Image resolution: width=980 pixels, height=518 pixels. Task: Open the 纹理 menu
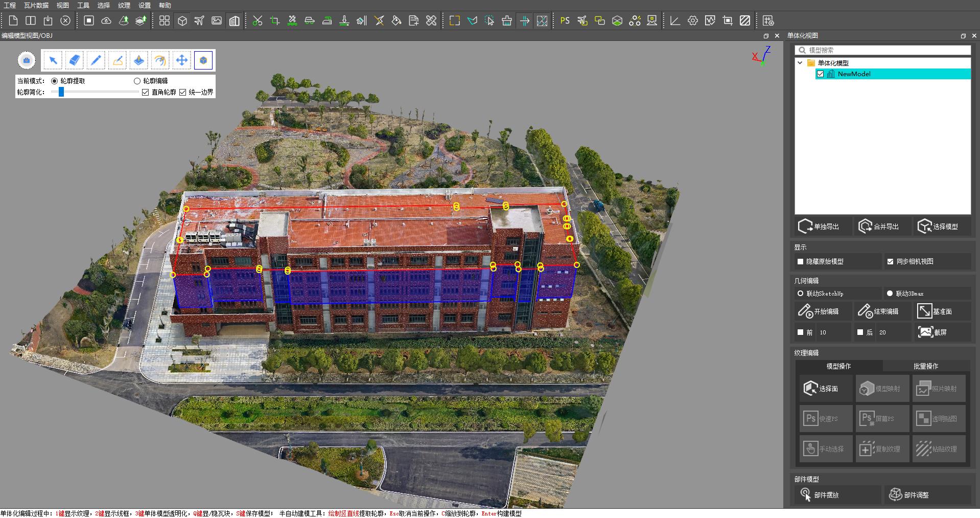(124, 5)
